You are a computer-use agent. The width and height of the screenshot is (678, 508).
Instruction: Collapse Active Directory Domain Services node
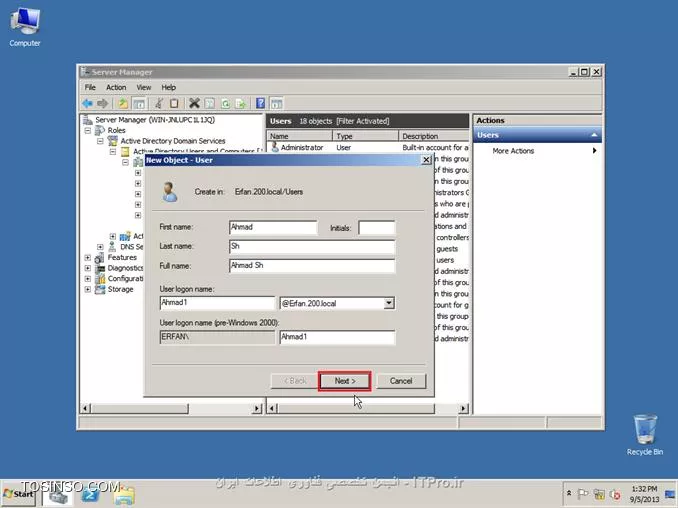pos(100,141)
